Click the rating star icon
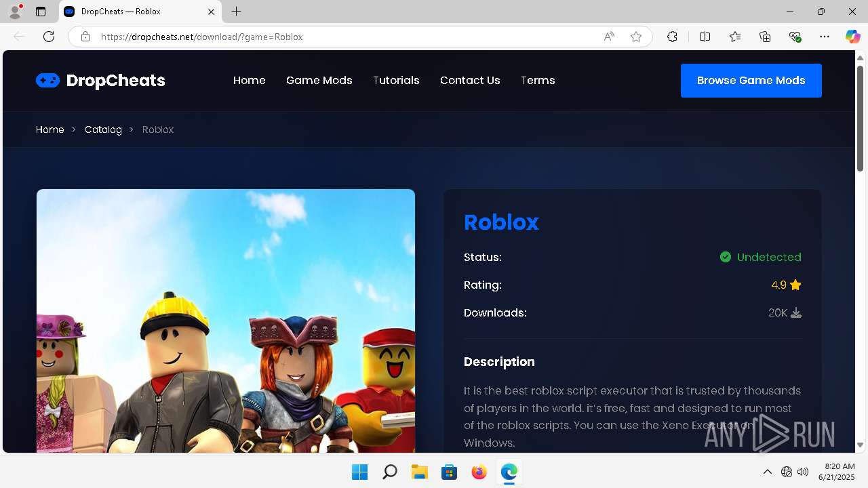The width and height of the screenshot is (868, 488). point(795,285)
